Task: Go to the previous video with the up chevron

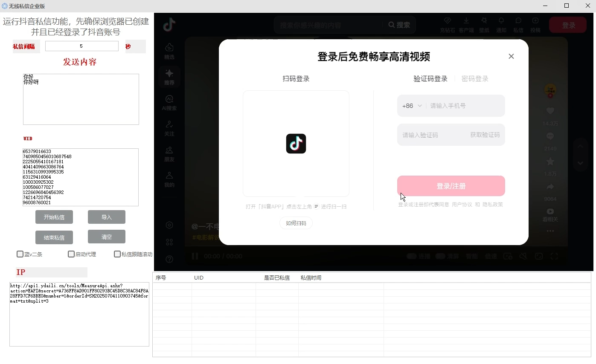Action: (580, 146)
